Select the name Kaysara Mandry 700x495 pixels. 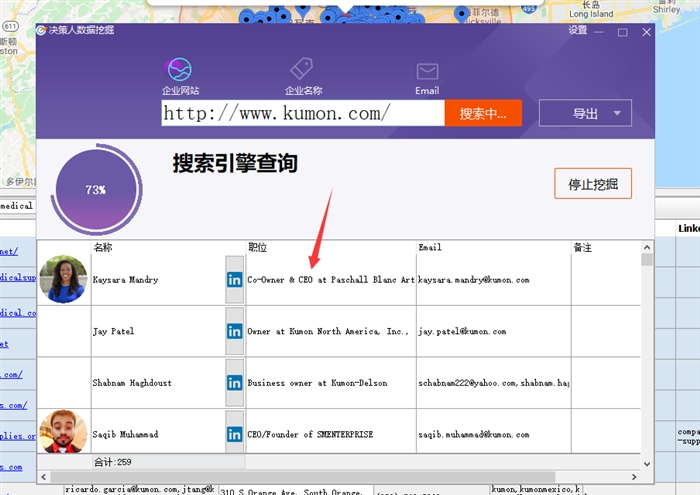125,280
